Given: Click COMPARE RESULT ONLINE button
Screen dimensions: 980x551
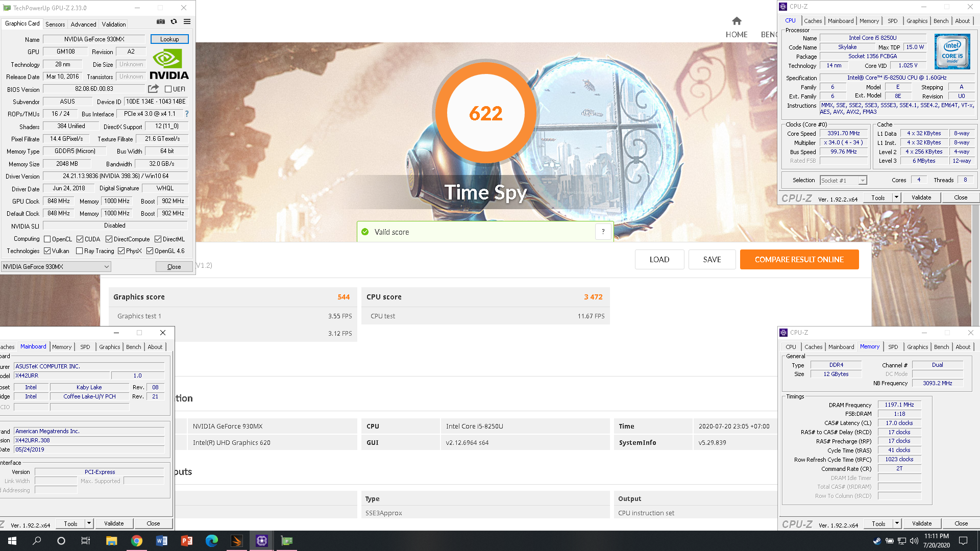Looking at the screenshot, I should coord(799,260).
